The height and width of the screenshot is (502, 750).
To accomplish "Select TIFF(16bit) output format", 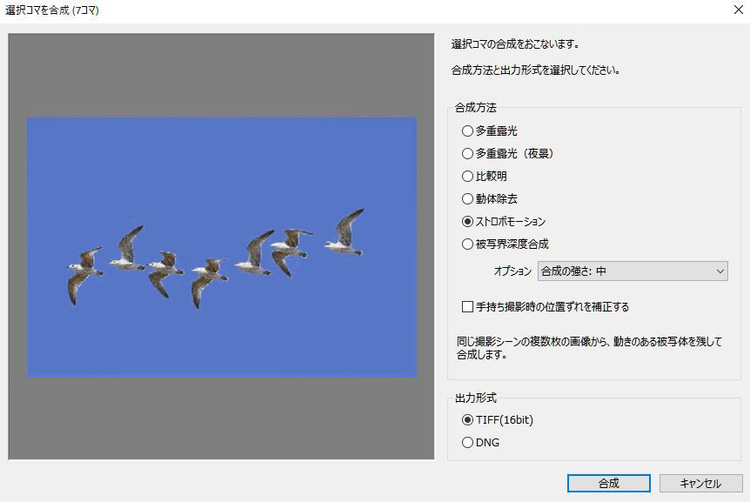I will 467,420.
